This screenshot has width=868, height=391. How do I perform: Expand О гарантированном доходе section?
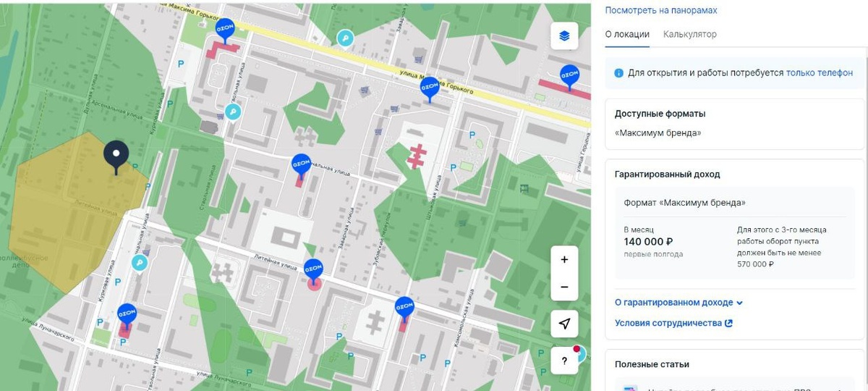point(678,303)
